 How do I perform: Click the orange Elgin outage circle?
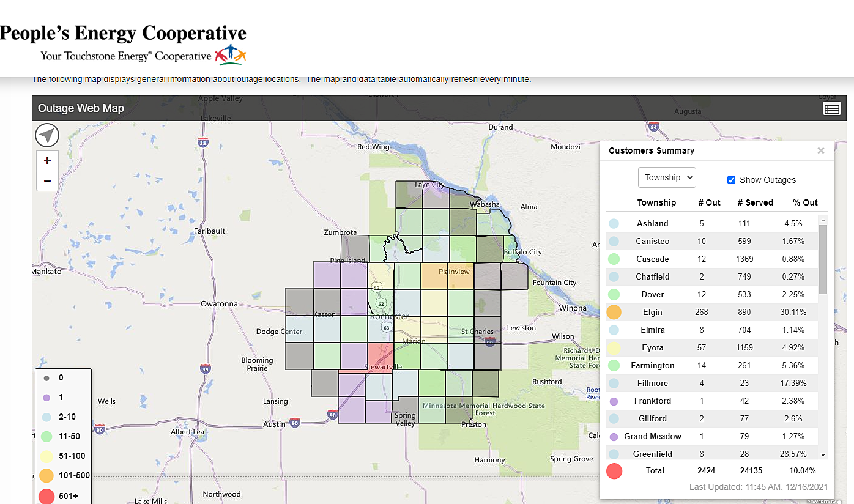click(x=614, y=312)
